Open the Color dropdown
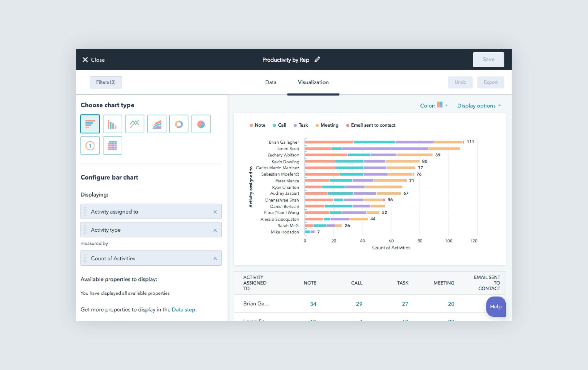This screenshot has width=588, height=370. (446, 106)
